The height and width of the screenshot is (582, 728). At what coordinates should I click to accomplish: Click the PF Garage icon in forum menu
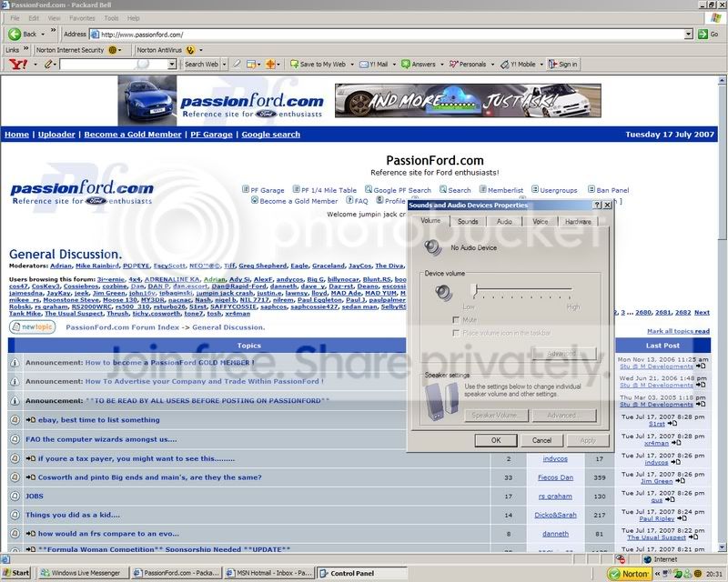246,189
